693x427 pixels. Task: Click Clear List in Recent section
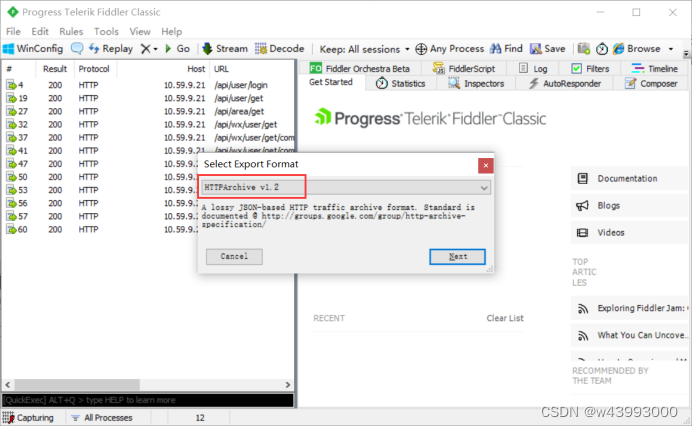(x=505, y=318)
